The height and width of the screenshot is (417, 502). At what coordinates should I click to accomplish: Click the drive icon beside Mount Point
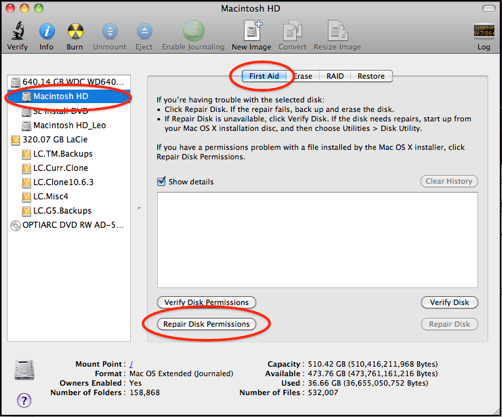24,370
